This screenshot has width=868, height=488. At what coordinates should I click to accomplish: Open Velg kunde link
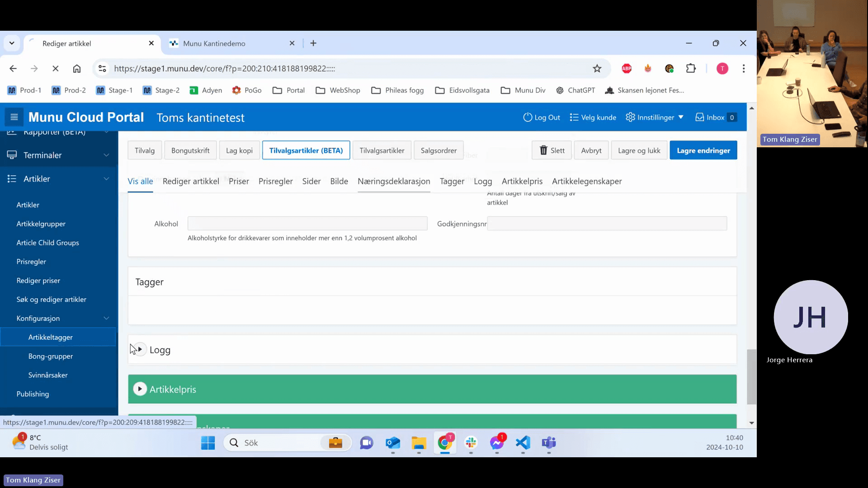(593, 117)
